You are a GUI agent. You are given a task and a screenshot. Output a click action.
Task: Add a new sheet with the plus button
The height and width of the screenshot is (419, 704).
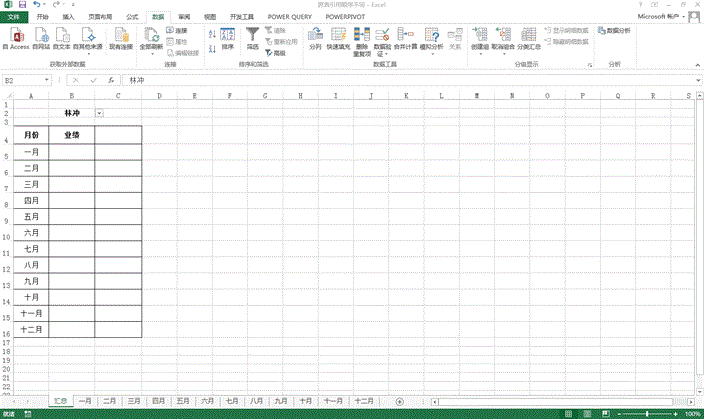click(399, 400)
